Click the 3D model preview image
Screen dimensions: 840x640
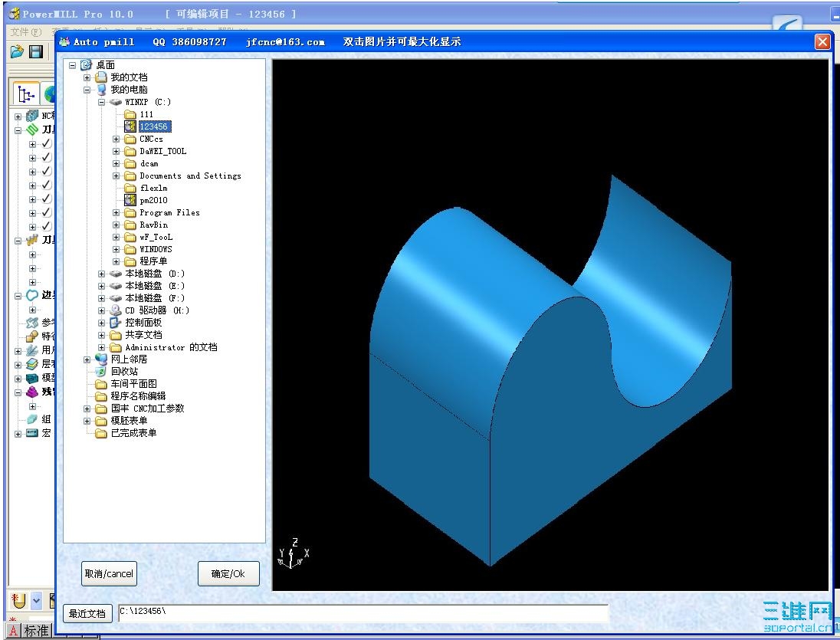pos(550,325)
